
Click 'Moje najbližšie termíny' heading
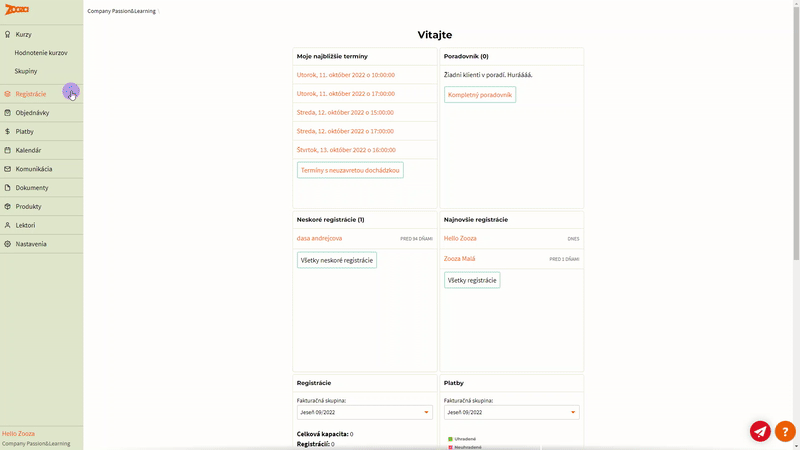pos(332,56)
